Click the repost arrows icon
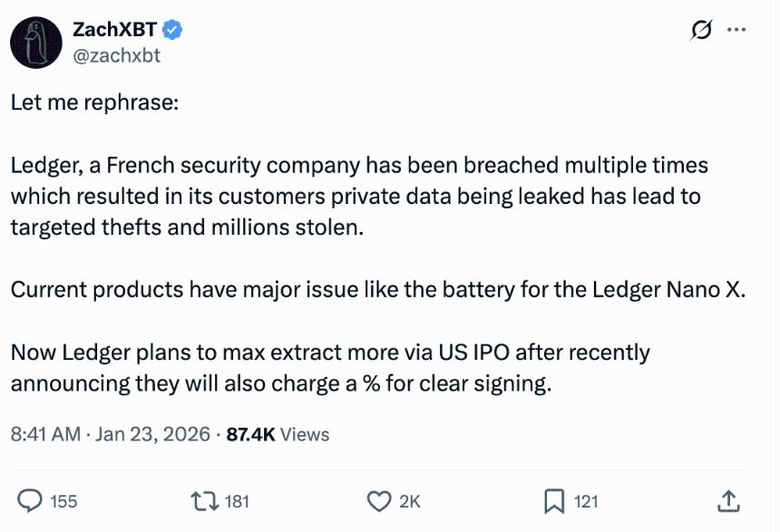780x532 pixels. [203, 498]
